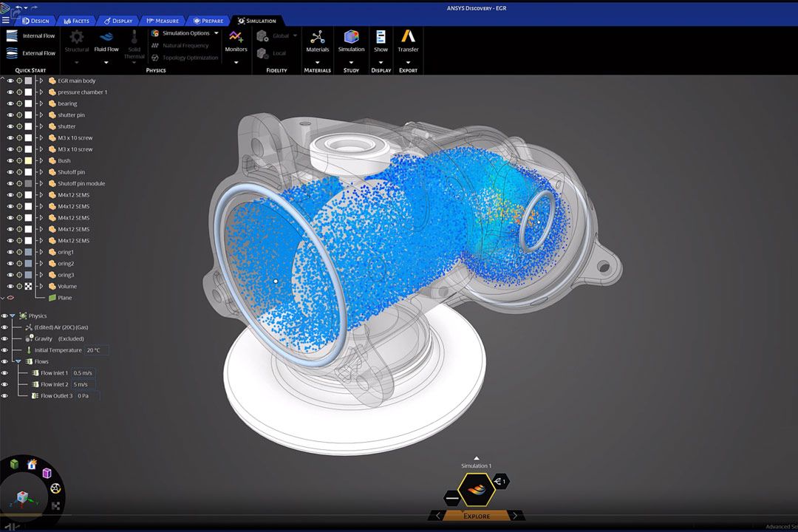Viewport: 798px width, 532px height.
Task: Select the External Flow quick start icon
Action: coord(13,53)
